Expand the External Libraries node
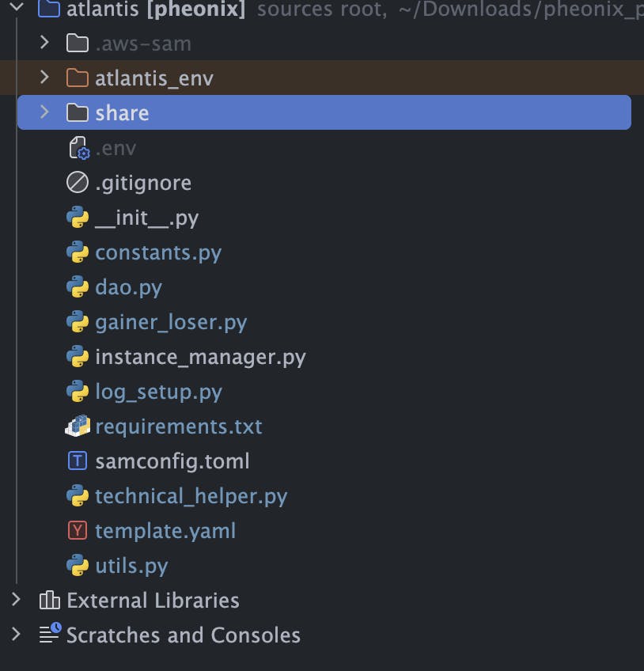Screen dimensions: 644x671 (x=16, y=600)
